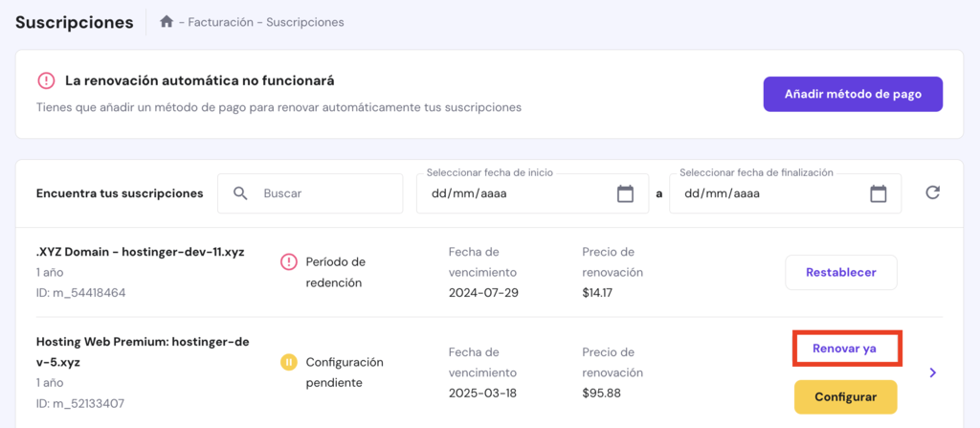The height and width of the screenshot is (428, 980).
Task: Click the auto-renewal warning alert icon
Action: click(46, 80)
